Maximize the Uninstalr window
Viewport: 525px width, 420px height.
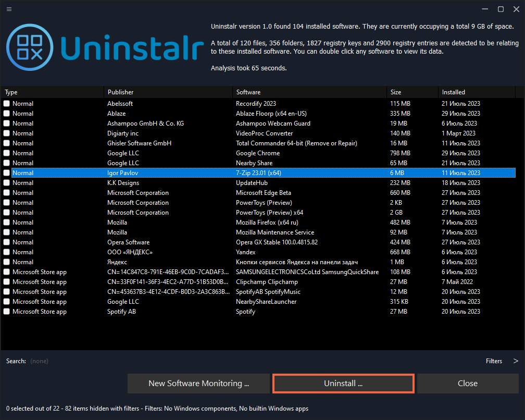pyautogui.click(x=501, y=9)
